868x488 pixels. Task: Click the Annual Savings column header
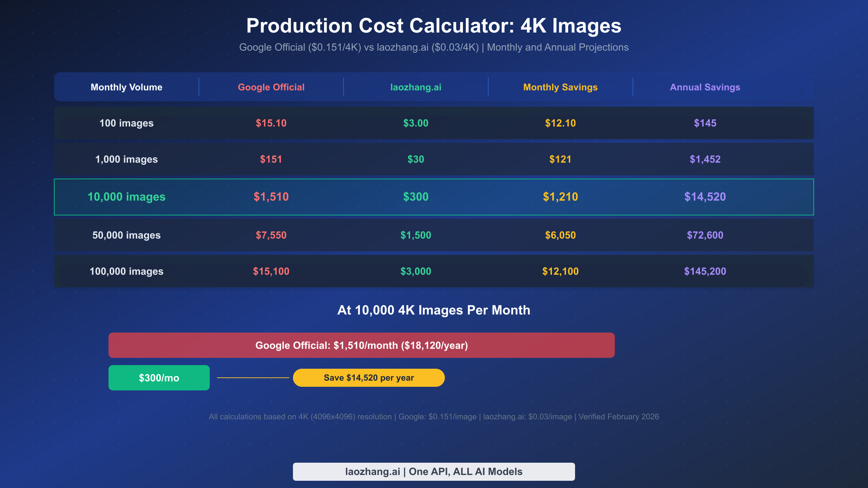coord(705,87)
